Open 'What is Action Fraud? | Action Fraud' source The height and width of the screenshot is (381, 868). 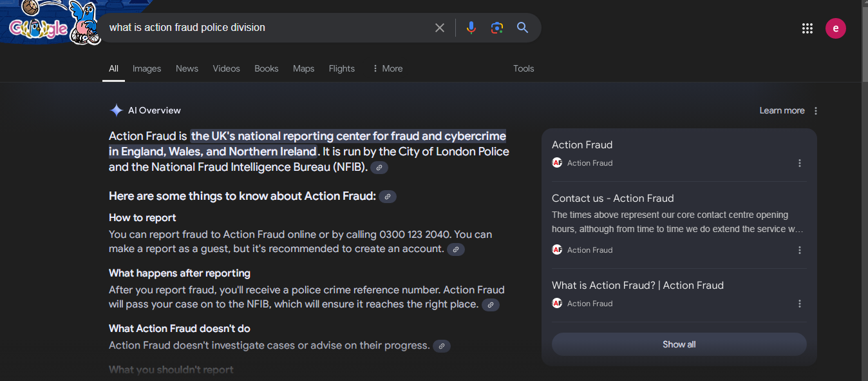point(637,286)
